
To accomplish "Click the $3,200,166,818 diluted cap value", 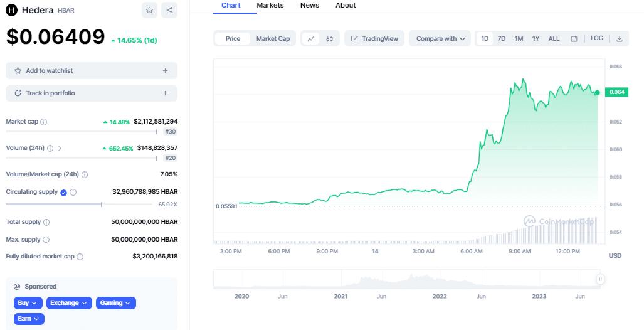I will (156, 257).
